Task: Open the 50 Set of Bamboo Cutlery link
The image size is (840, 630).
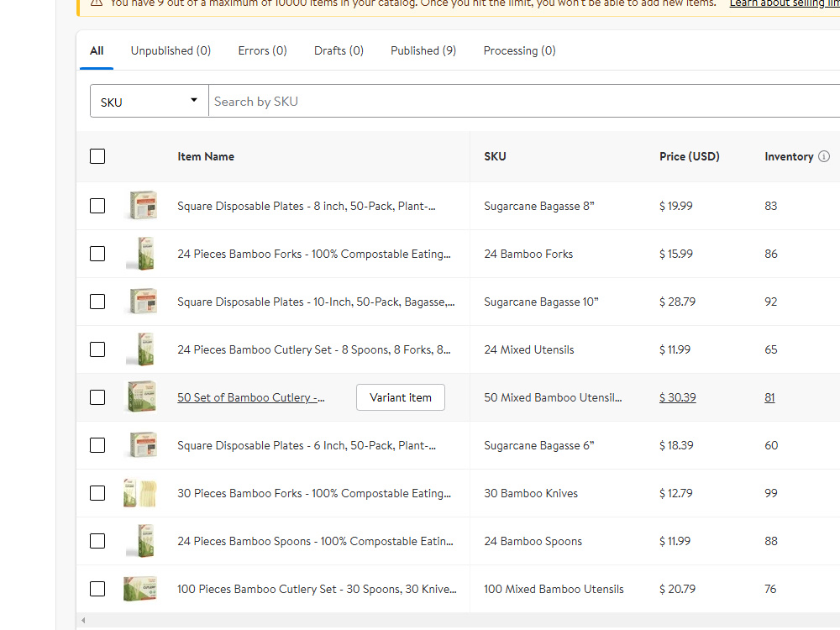Action: [250, 397]
